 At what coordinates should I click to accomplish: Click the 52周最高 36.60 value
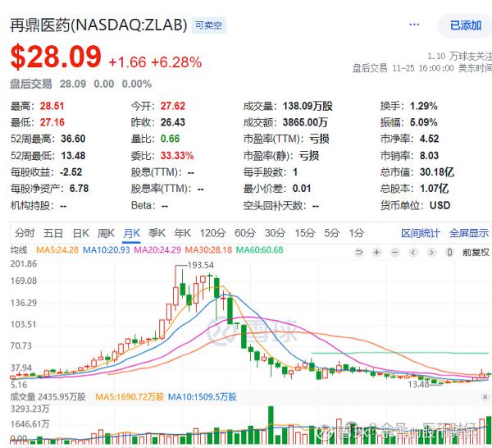pos(73,139)
